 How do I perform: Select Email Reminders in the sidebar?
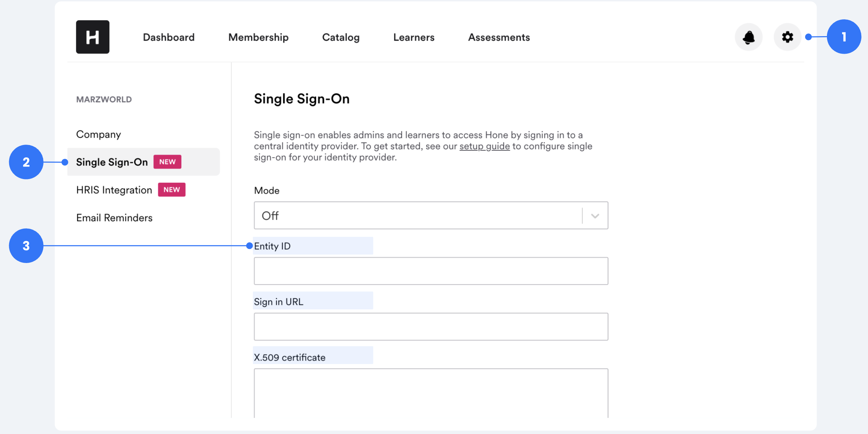click(x=114, y=218)
